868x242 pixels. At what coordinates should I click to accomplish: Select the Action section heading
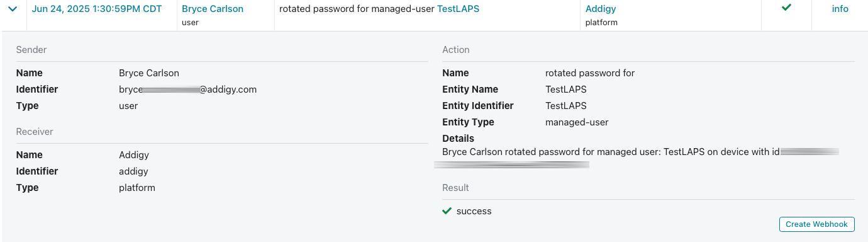[456, 50]
